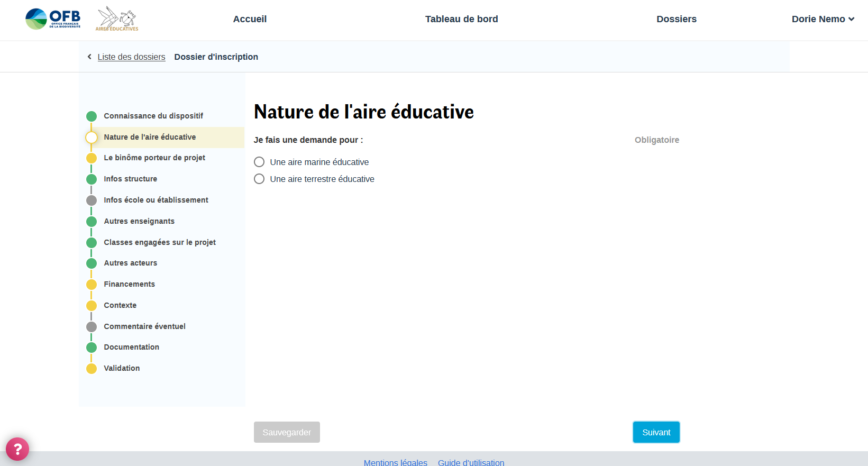The image size is (868, 466).
Task: Click the back chevron beside Liste des dossiers
Action: coord(89,57)
